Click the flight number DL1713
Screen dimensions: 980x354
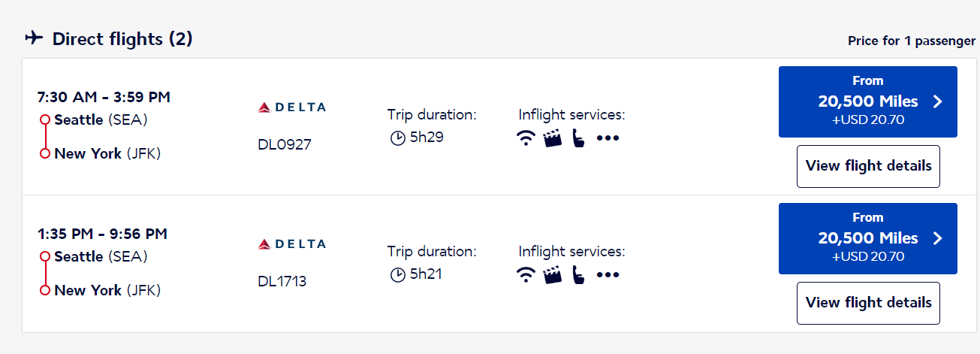(x=282, y=282)
